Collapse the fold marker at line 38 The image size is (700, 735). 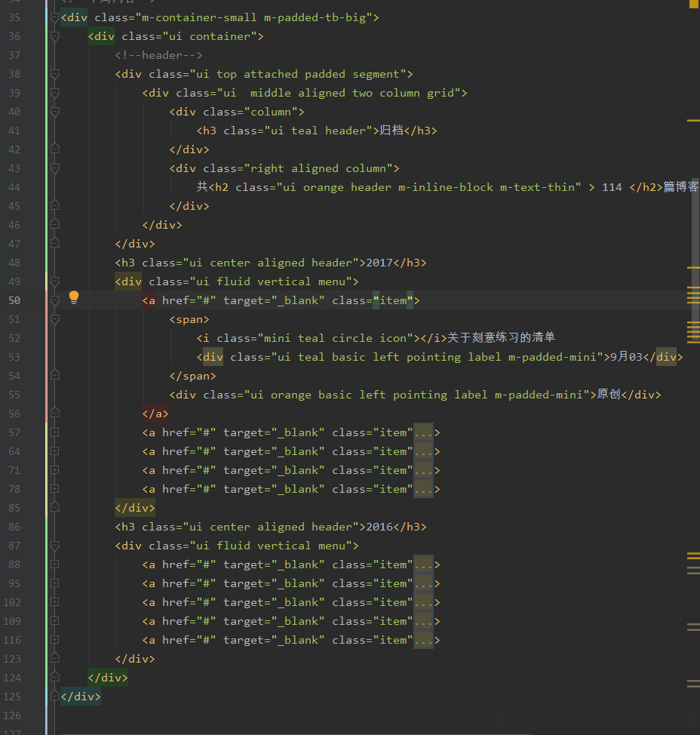[x=55, y=74]
